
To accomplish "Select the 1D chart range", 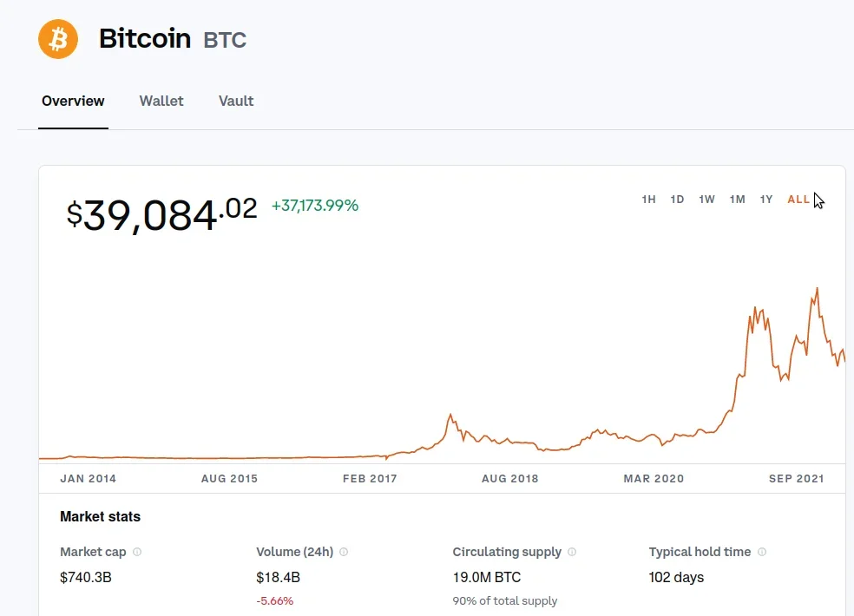I will pyautogui.click(x=677, y=200).
